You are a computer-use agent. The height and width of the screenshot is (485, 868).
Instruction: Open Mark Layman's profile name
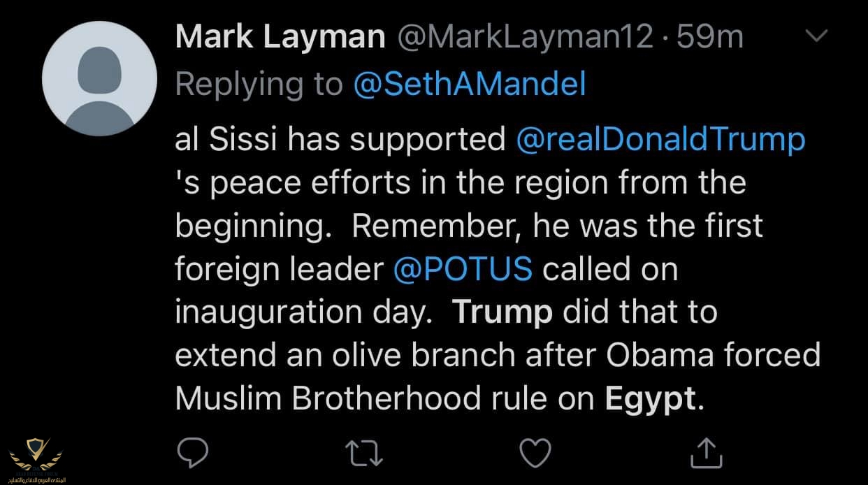(280, 37)
